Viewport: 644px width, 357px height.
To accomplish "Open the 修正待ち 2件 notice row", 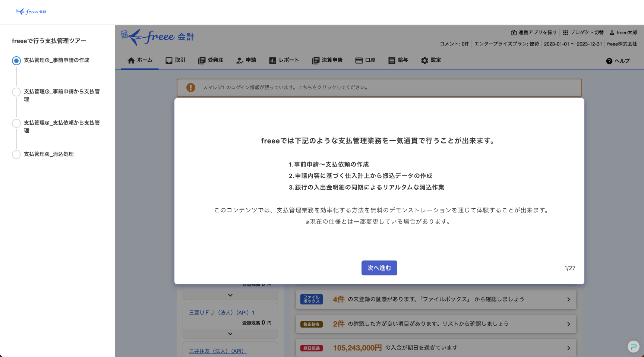I will coord(436,324).
